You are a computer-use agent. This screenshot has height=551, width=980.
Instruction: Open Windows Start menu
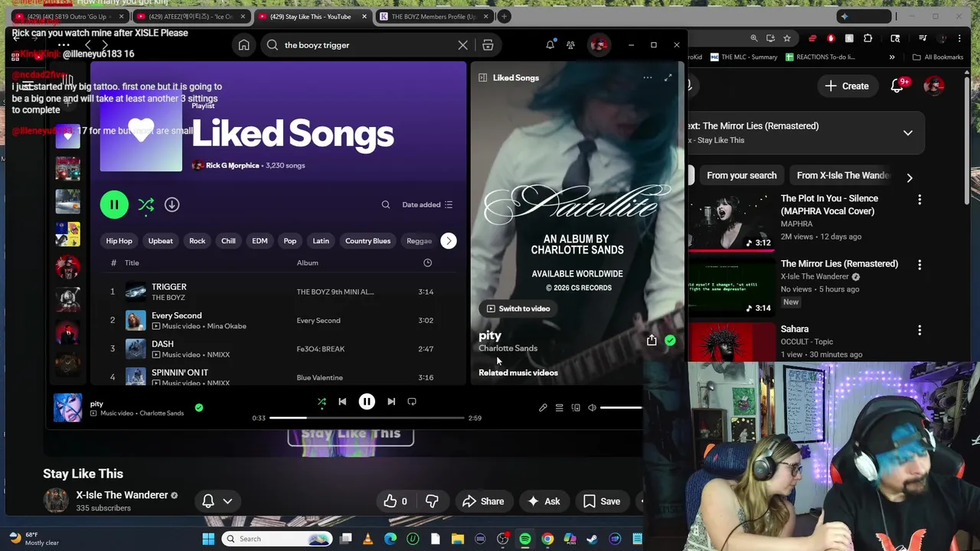(208, 539)
